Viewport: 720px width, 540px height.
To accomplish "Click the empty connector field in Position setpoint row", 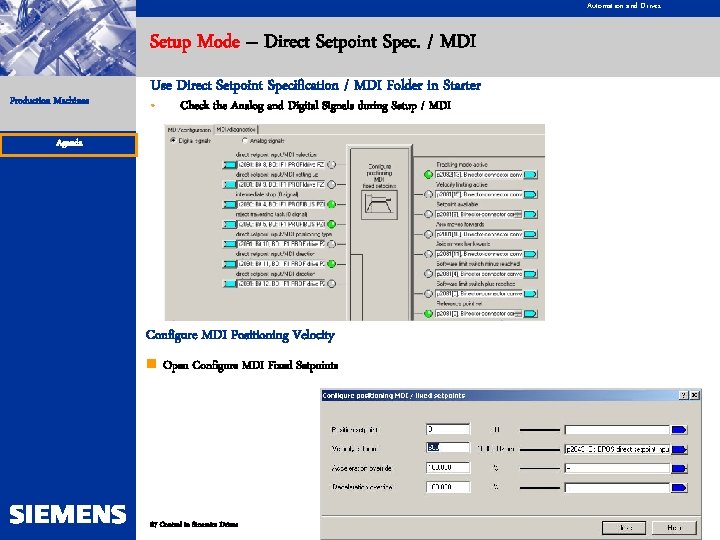I will (617, 430).
